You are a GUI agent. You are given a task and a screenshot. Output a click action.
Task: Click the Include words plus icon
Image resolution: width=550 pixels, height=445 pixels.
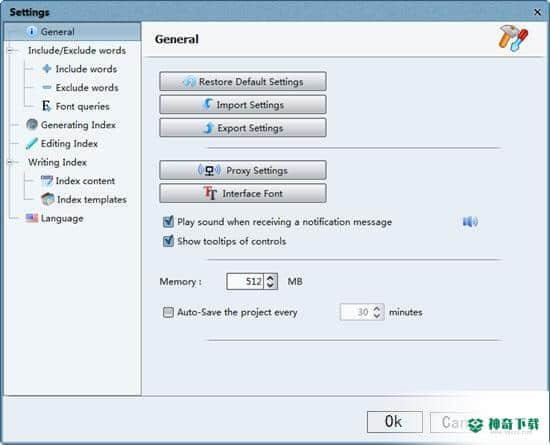[47, 68]
